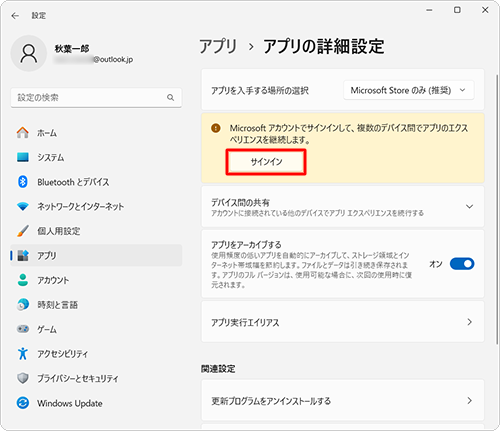This screenshot has height=431, width=500.
Task: Maximize the 設定 window
Action: pos(457,10)
